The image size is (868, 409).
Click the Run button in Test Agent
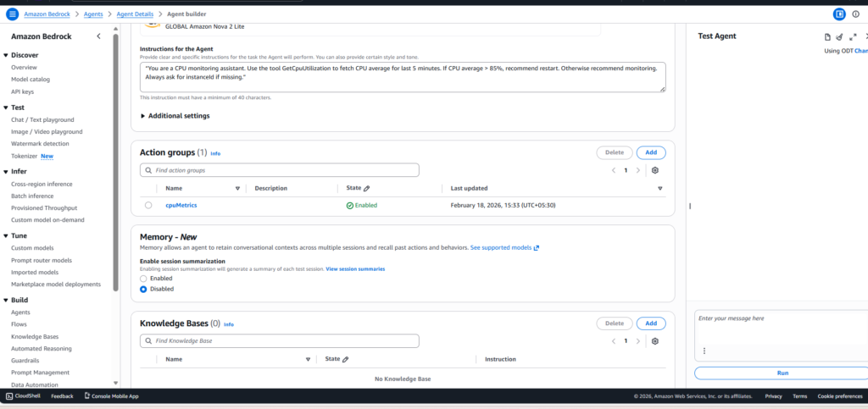781,373
